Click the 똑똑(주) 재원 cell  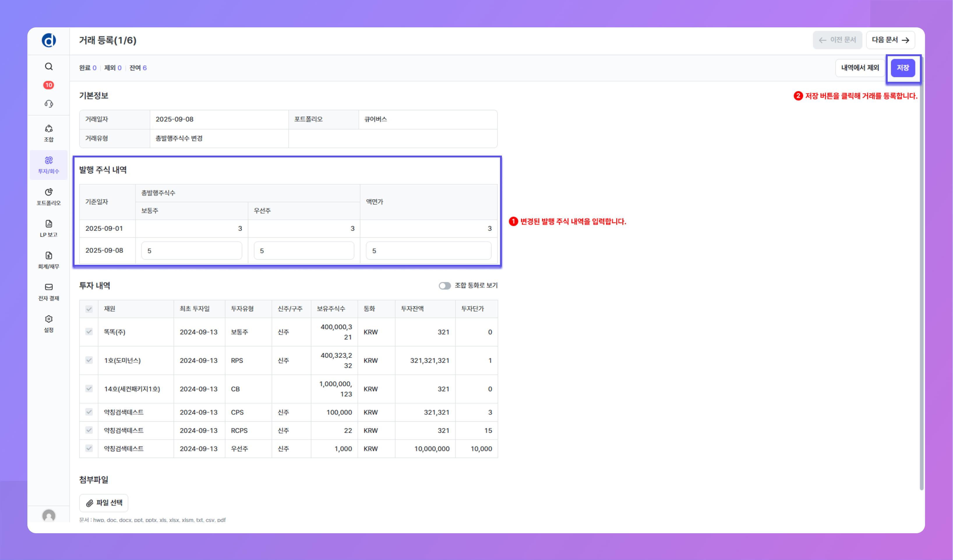136,332
